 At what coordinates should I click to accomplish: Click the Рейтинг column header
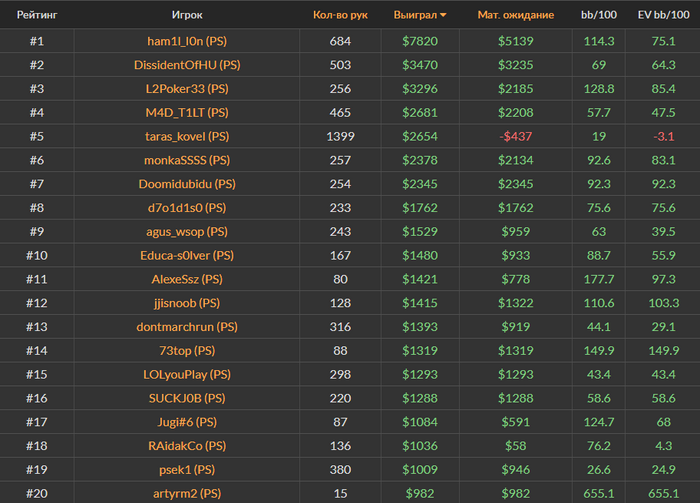(x=37, y=15)
